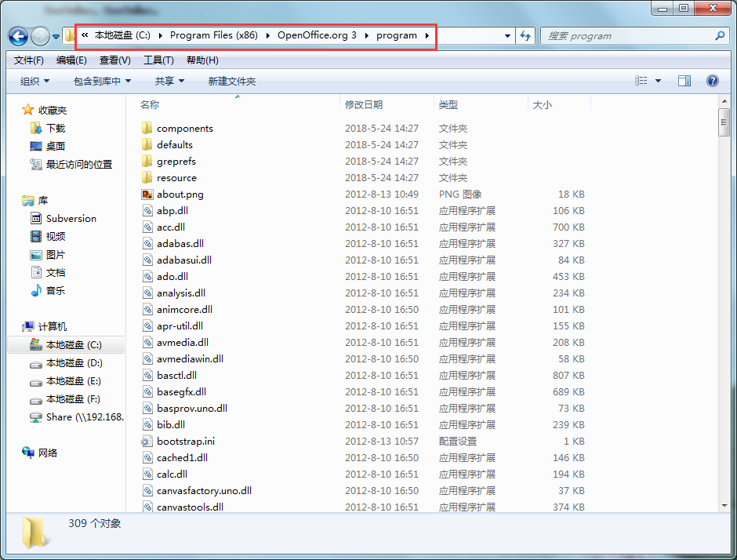The image size is (737, 560).
Task: Open the 编辑(E) menu
Action: [x=71, y=60]
